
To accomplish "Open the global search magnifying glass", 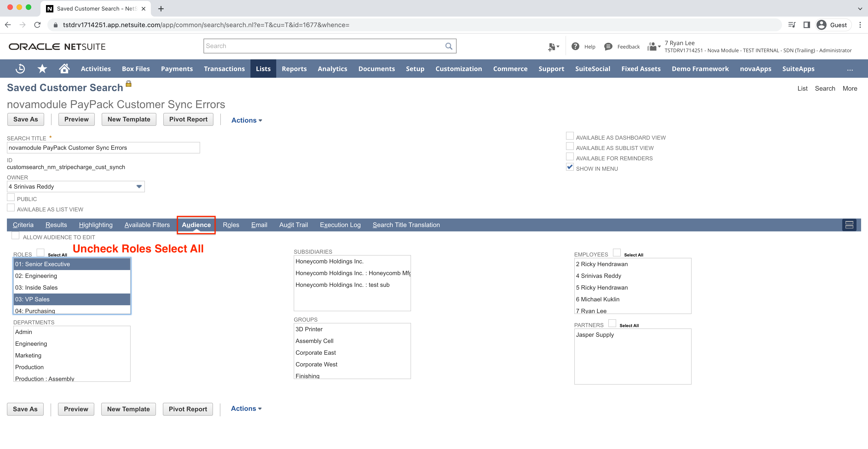I will click(x=448, y=46).
